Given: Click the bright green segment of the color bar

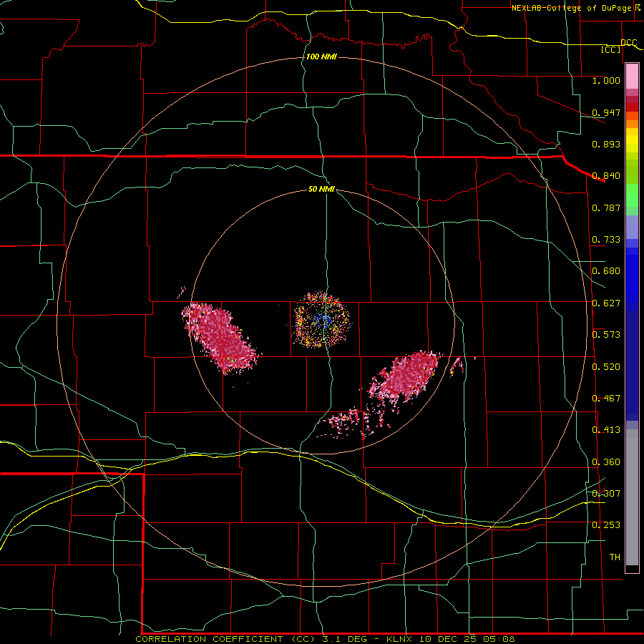Looking at the screenshot, I should point(632,195).
